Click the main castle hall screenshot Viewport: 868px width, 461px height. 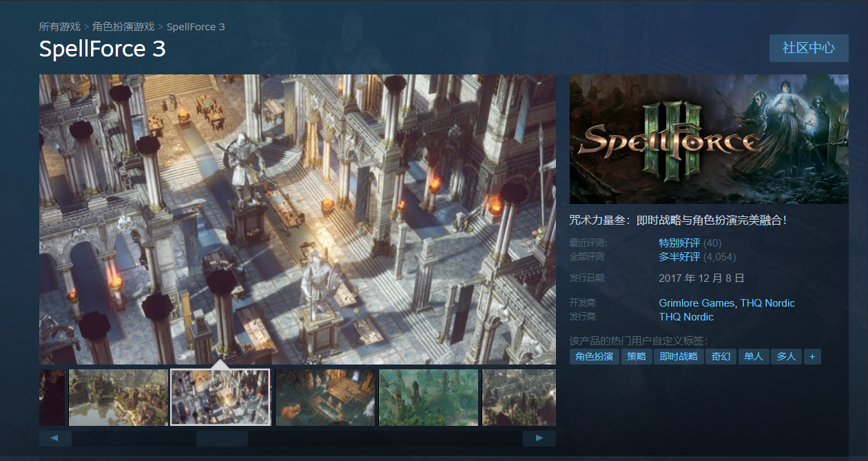298,219
